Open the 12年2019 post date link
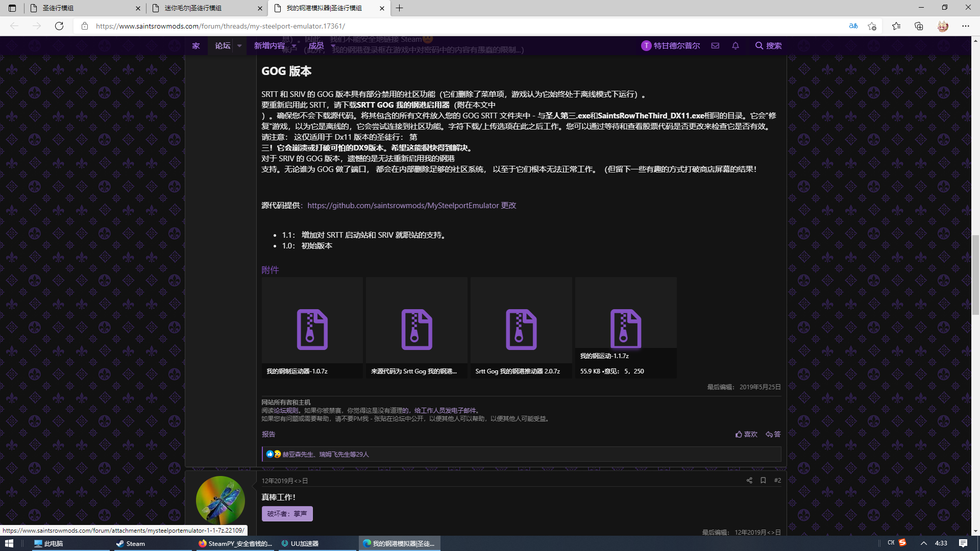Image resolution: width=980 pixels, height=551 pixels. coord(285,481)
